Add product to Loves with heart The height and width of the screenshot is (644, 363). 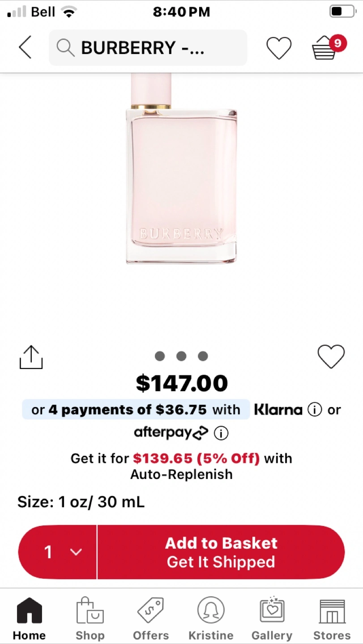pyautogui.click(x=331, y=357)
